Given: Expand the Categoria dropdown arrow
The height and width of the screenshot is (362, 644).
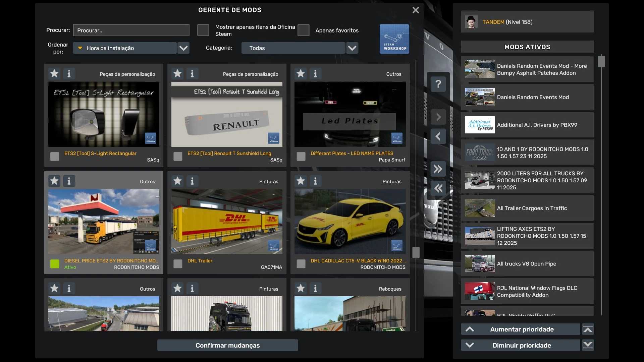Looking at the screenshot, I should coord(352,48).
